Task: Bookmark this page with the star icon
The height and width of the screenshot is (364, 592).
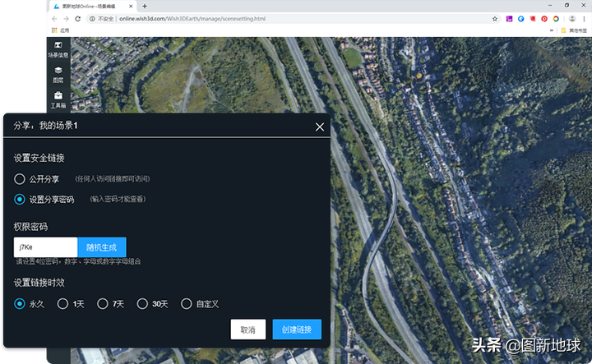Action: click(x=495, y=19)
